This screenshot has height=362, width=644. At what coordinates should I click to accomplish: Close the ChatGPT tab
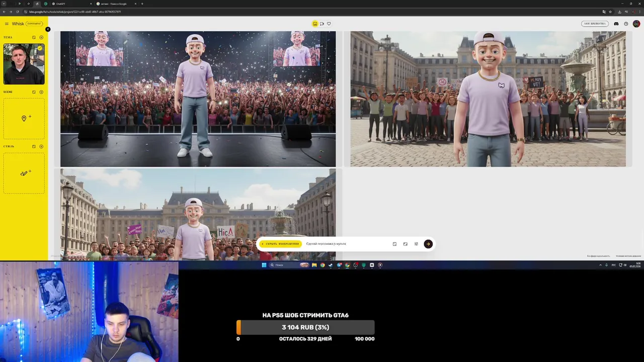(x=91, y=4)
